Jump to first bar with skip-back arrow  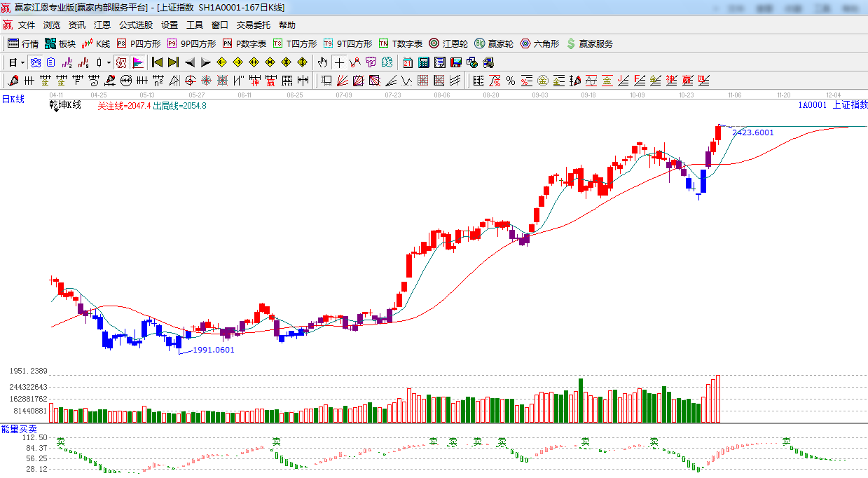[x=157, y=62]
